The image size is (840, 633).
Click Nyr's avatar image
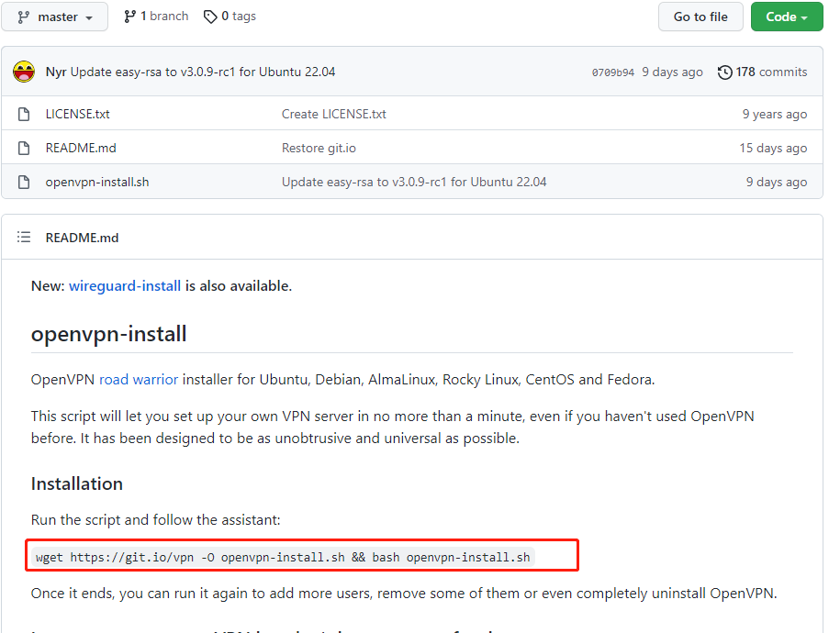click(x=25, y=72)
